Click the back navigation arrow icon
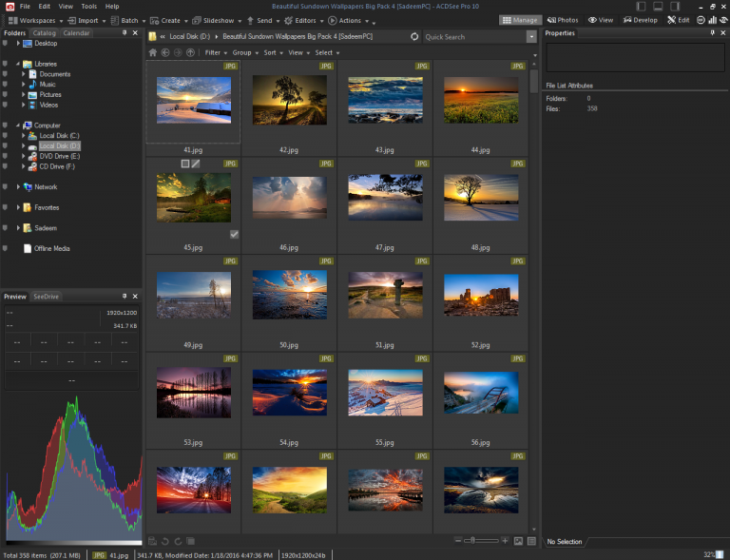The image size is (730, 560). click(165, 52)
